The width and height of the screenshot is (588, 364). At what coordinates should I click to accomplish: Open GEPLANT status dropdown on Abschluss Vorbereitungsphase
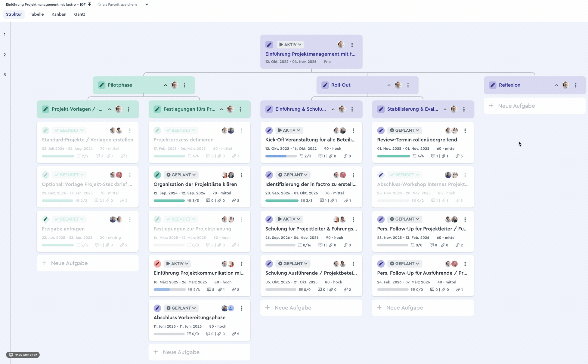[x=181, y=308]
